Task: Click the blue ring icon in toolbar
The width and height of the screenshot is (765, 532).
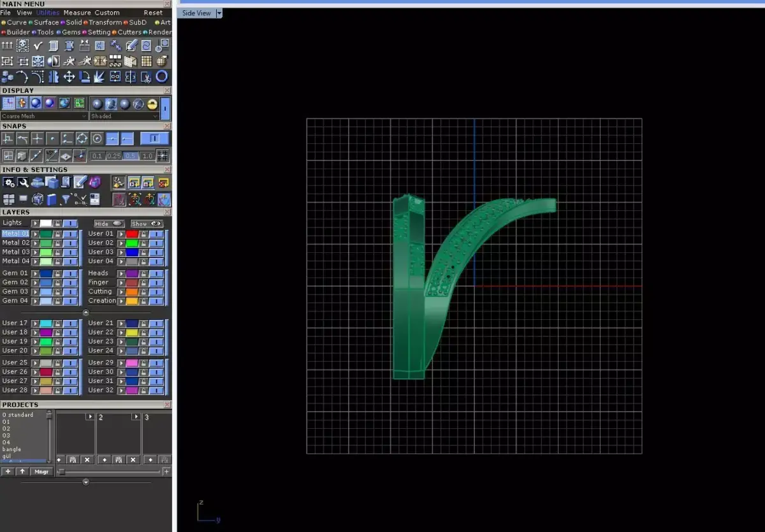Action: [x=162, y=77]
